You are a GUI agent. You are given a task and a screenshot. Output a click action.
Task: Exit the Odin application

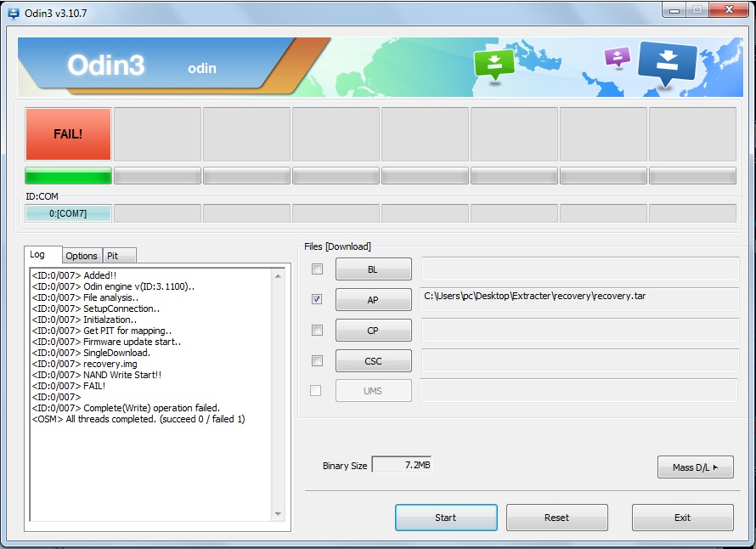[683, 518]
